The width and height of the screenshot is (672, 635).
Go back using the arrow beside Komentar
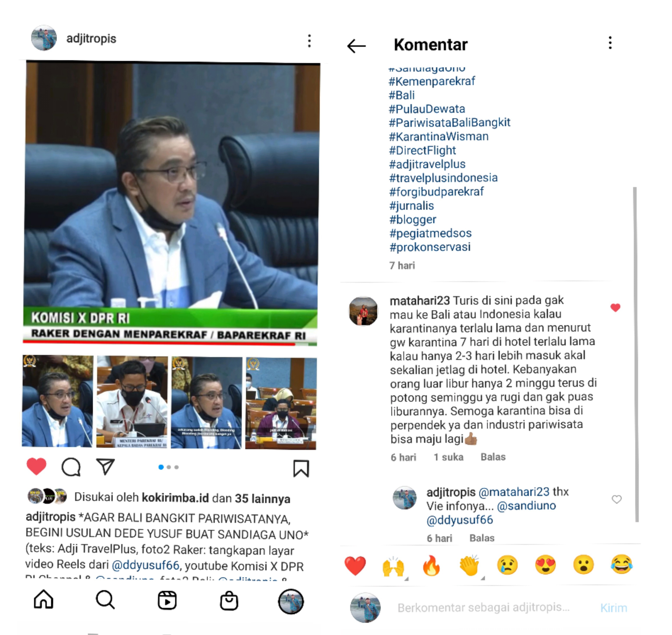coord(356,46)
